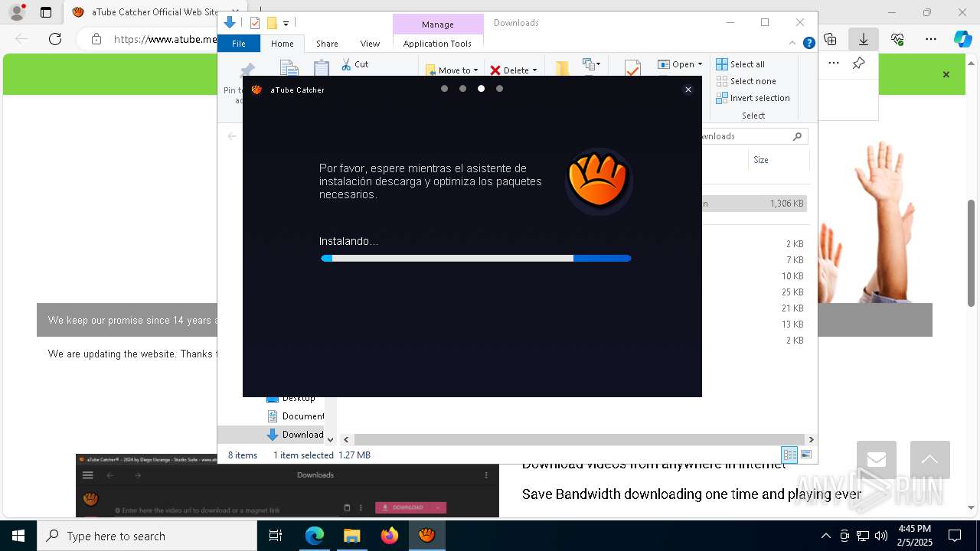980x551 pixels.
Task: Choose Invert selection in Explorer ribbon
Action: click(x=753, y=98)
